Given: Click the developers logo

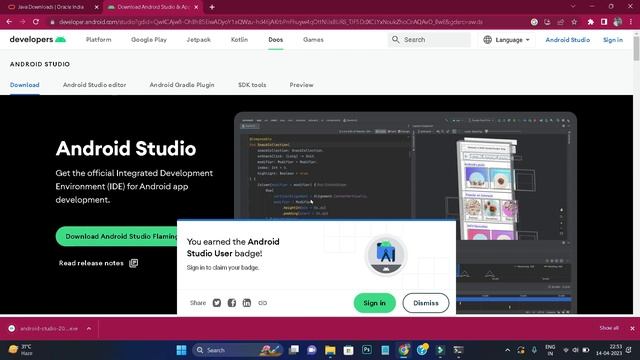Looking at the screenshot, I should (x=38, y=40).
